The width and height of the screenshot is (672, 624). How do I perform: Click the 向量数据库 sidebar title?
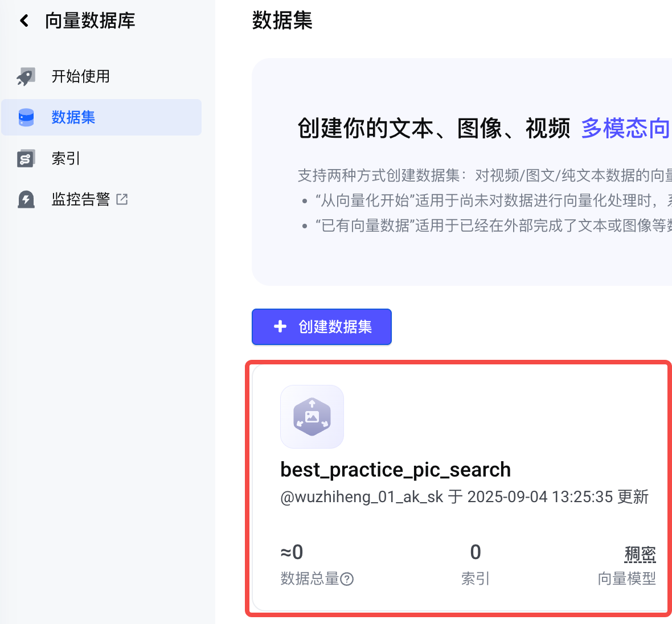90,20
